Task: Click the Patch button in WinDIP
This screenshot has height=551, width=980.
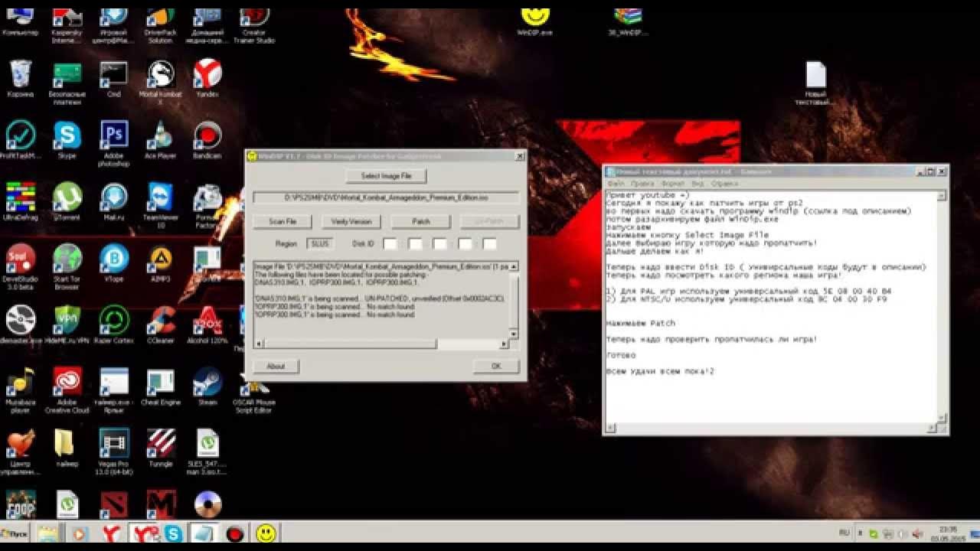Action: point(421,222)
